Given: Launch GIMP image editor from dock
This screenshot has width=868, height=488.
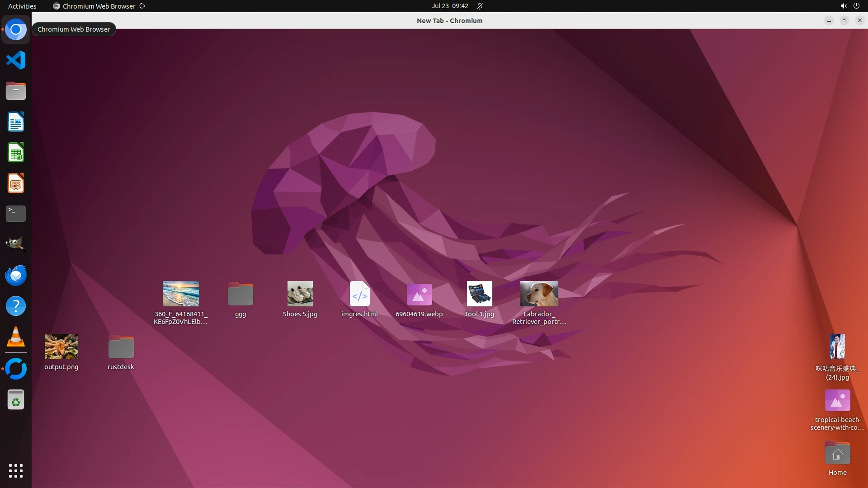Looking at the screenshot, I should 16,244.
